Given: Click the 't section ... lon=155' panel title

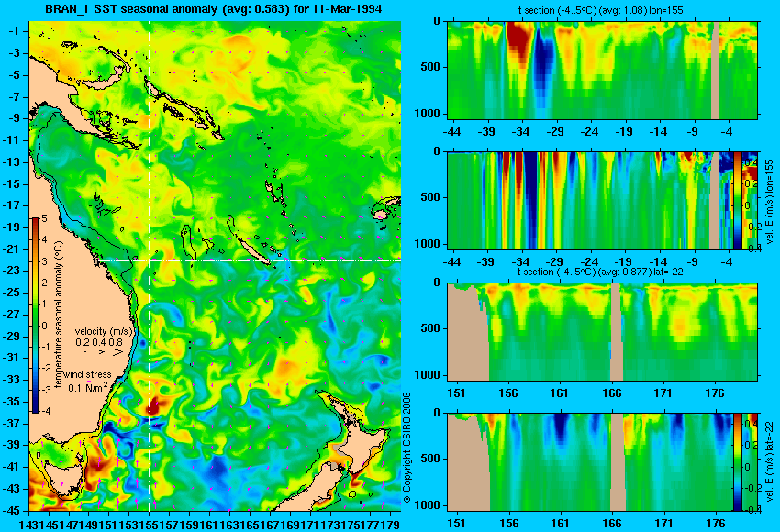Looking at the screenshot, I should (600, 10).
